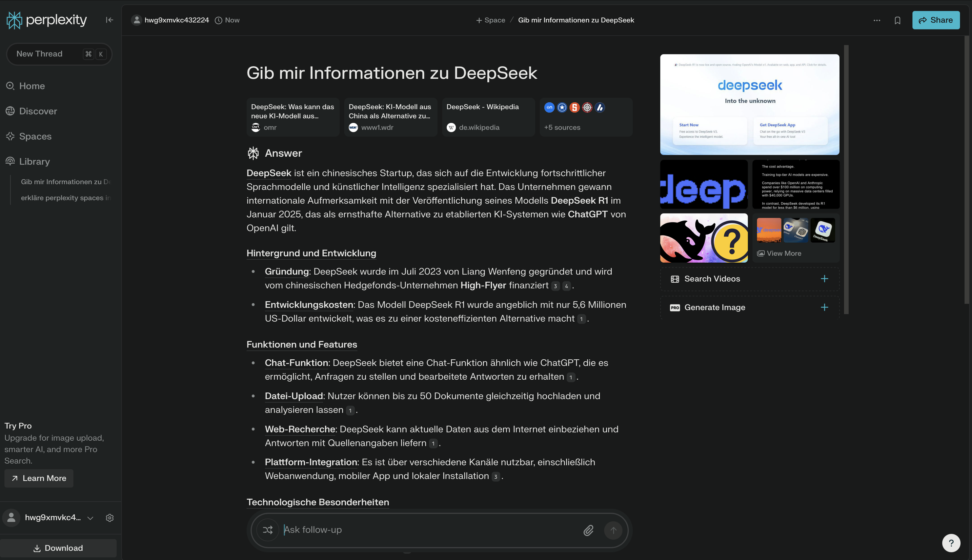
Task: Open the three-dots thread options menu
Action: 877,20
